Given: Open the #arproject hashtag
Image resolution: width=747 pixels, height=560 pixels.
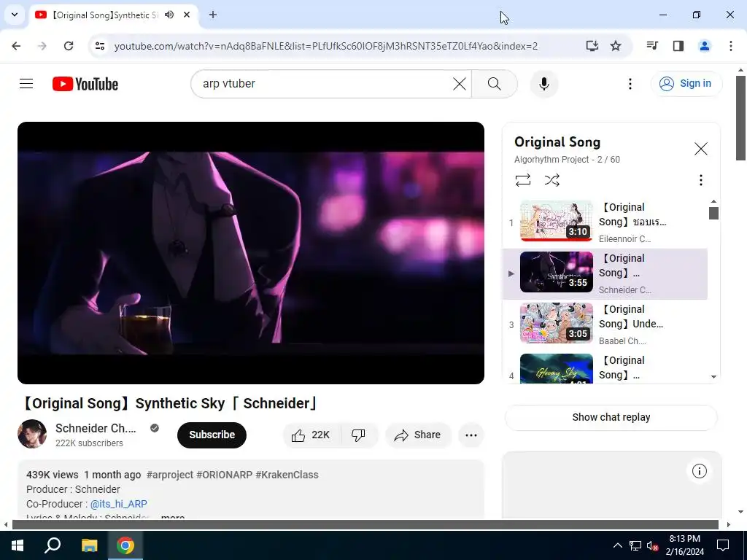Looking at the screenshot, I should (x=170, y=475).
